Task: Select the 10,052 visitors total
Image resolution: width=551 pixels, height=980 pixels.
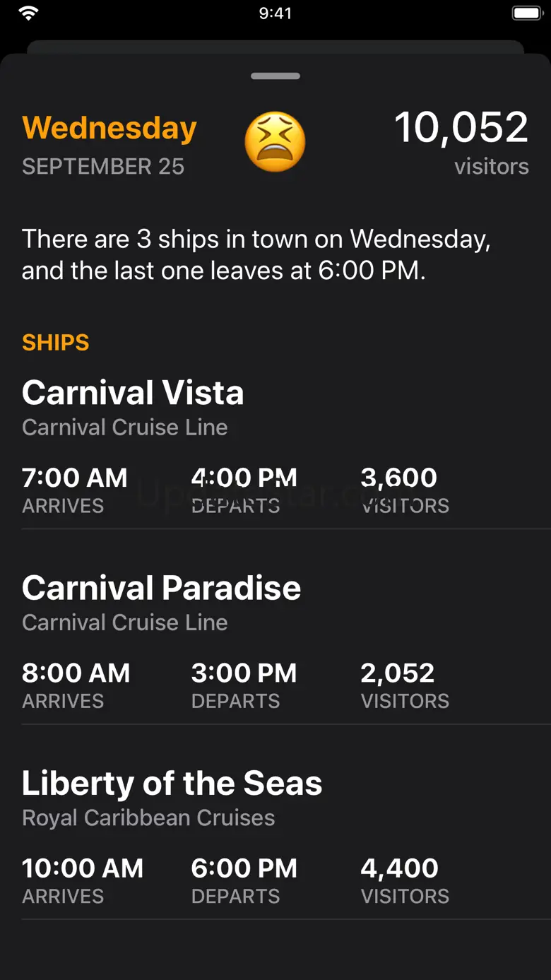Action: (461, 128)
